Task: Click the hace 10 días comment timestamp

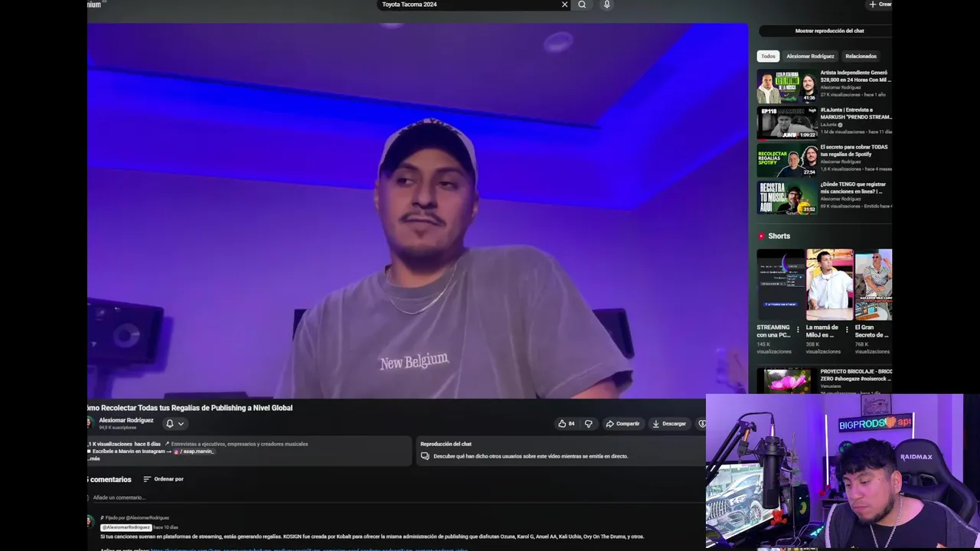Action: point(165,527)
